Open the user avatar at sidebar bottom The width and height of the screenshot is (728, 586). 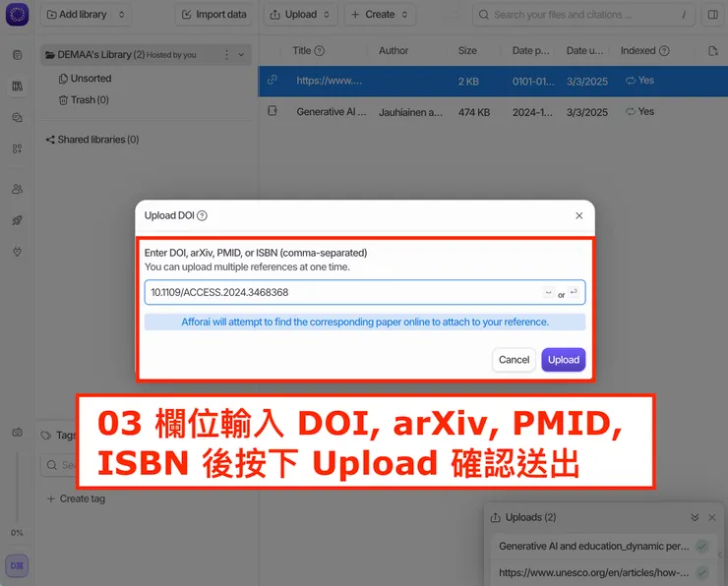pos(17,565)
